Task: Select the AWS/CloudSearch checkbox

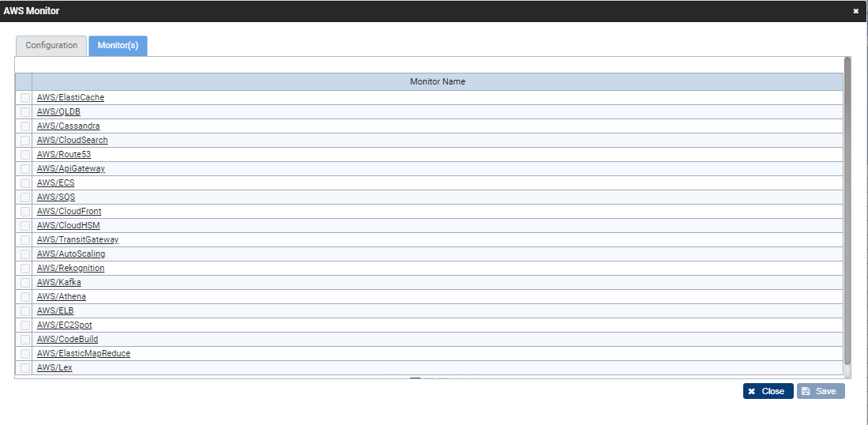Action: click(25, 141)
